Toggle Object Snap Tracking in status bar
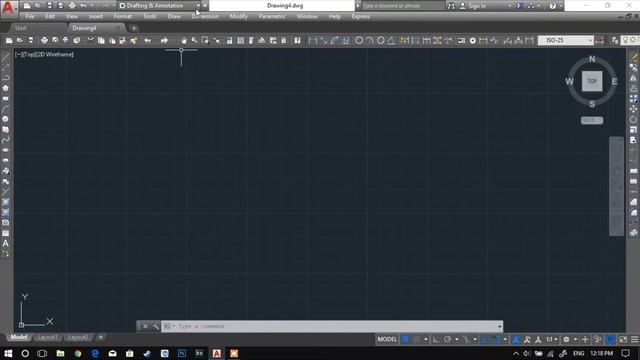The width and height of the screenshot is (640, 360). coord(484,339)
